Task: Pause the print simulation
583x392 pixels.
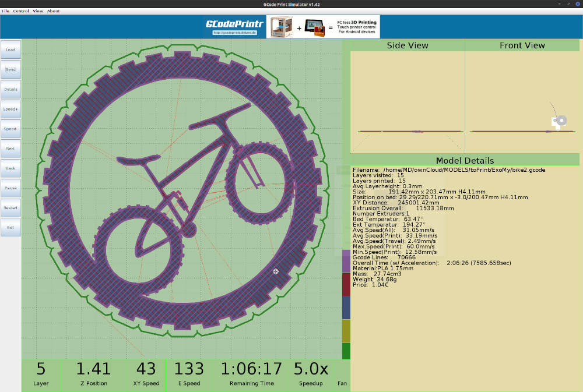Action: (10, 188)
